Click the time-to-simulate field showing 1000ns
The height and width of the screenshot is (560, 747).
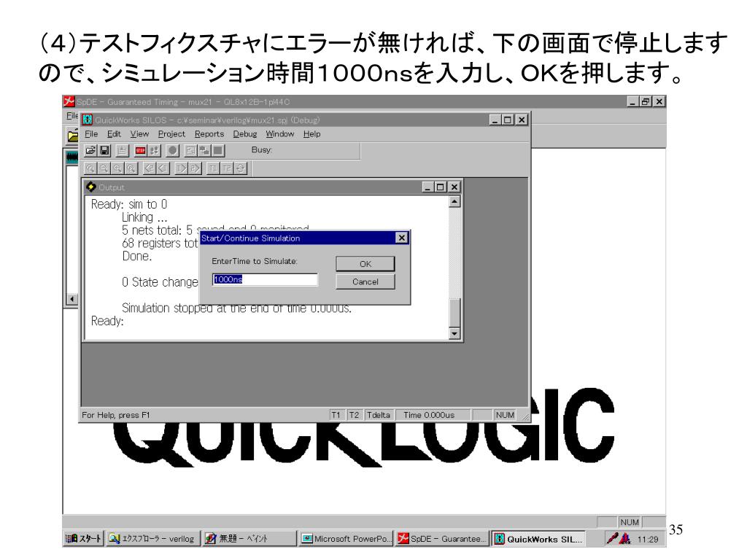(x=265, y=279)
